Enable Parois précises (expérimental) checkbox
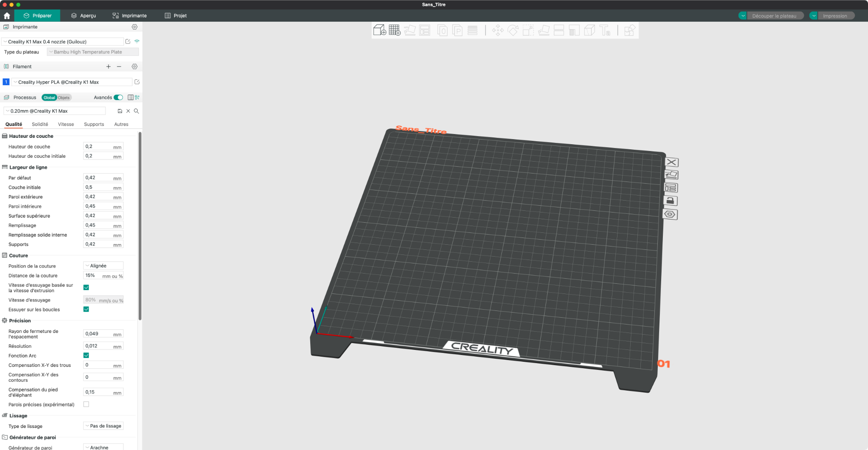The height and width of the screenshot is (450, 868). [86, 404]
